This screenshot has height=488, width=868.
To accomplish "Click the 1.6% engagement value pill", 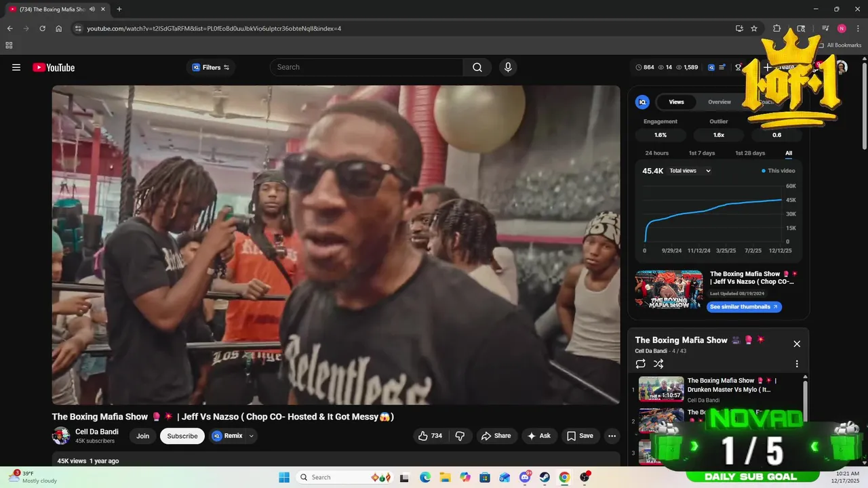I will [660, 135].
